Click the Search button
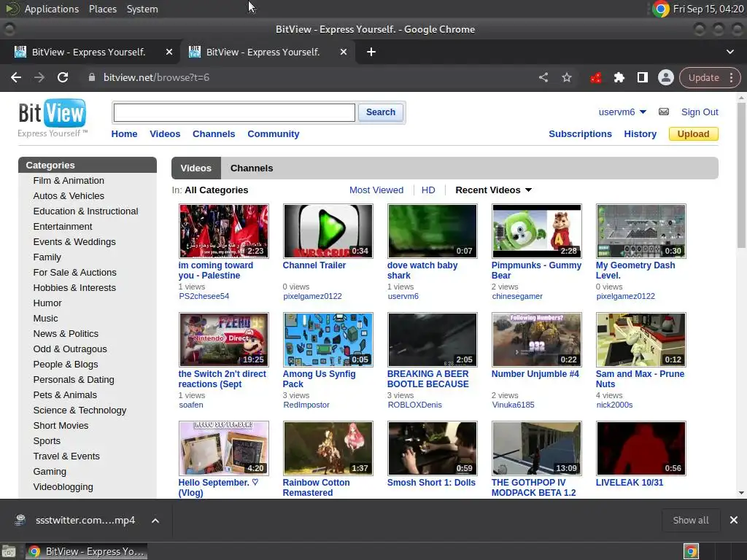Screen dimensions: 747x560 tap(381, 112)
